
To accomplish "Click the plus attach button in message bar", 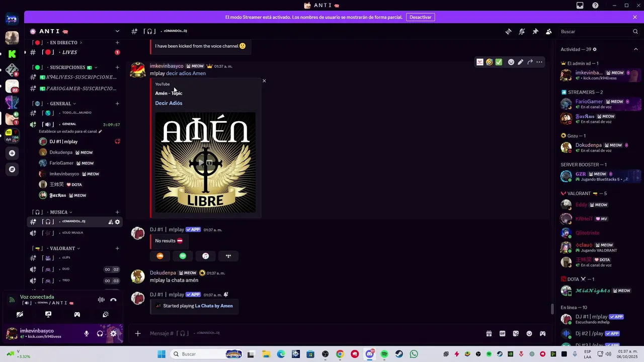I will click(138, 333).
